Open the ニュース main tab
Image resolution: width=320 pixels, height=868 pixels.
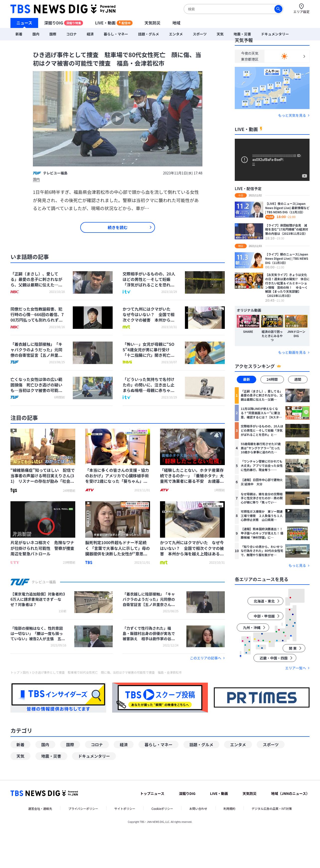tap(24, 23)
